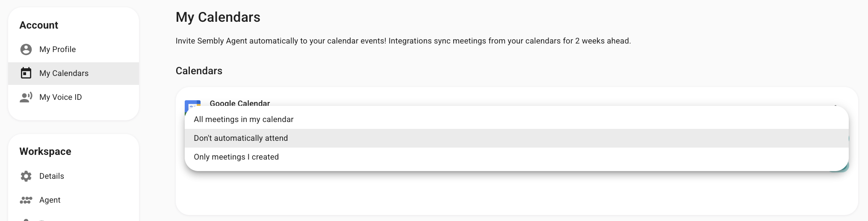Click the My Profile person icon

26,49
